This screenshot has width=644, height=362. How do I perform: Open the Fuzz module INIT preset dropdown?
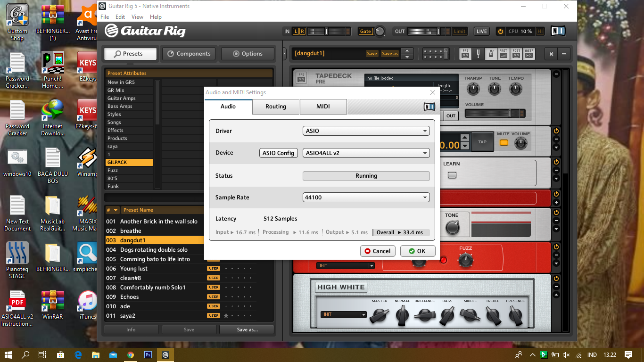click(346, 266)
